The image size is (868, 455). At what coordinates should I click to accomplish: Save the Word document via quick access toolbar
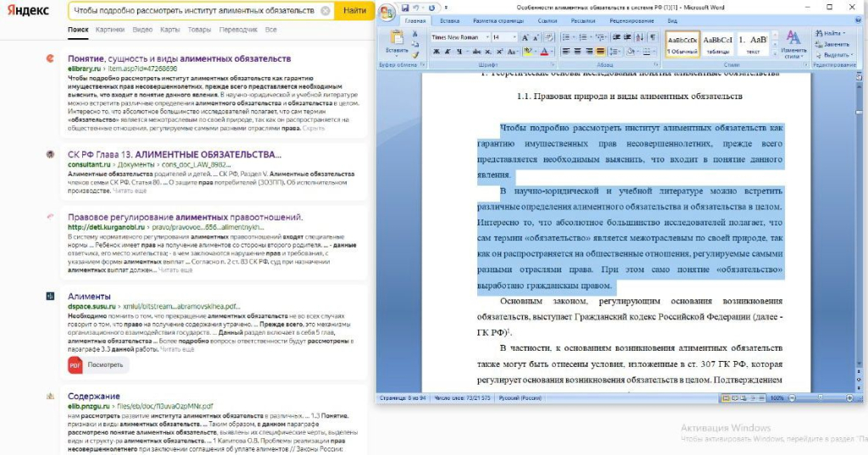point(405,8)
